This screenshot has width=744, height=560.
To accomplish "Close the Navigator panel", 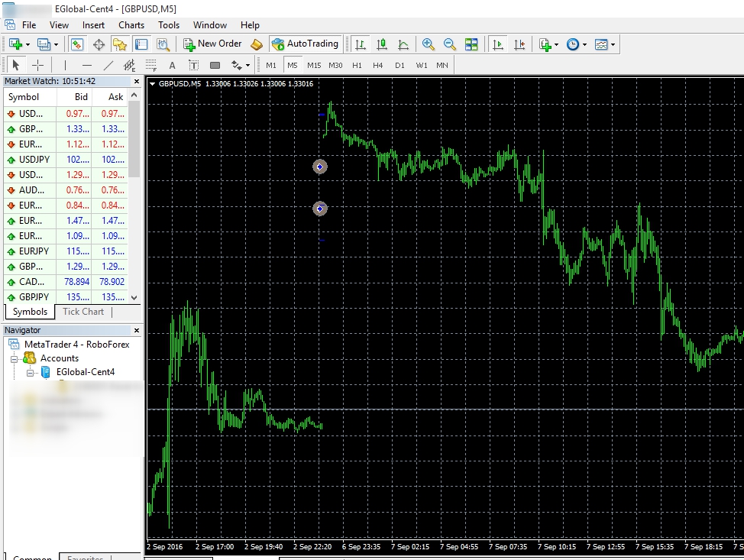I will [x=137, y=330].
